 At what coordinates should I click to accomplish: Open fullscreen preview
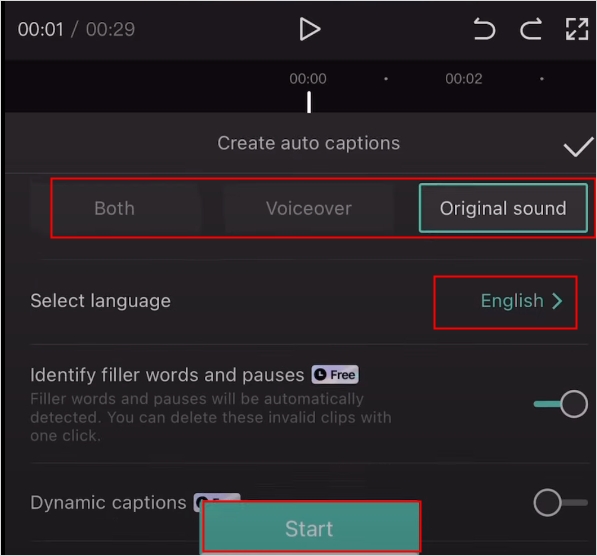(577, 29)
